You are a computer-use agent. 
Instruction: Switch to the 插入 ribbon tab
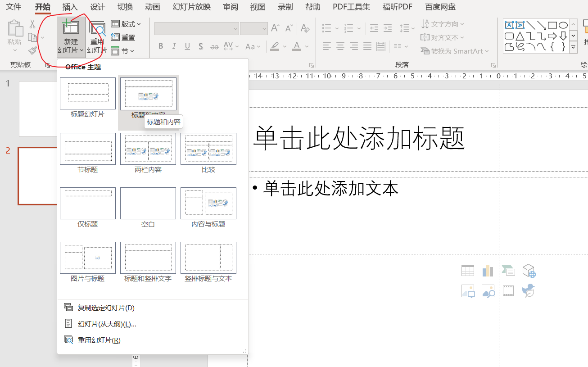tap(70, 7)
